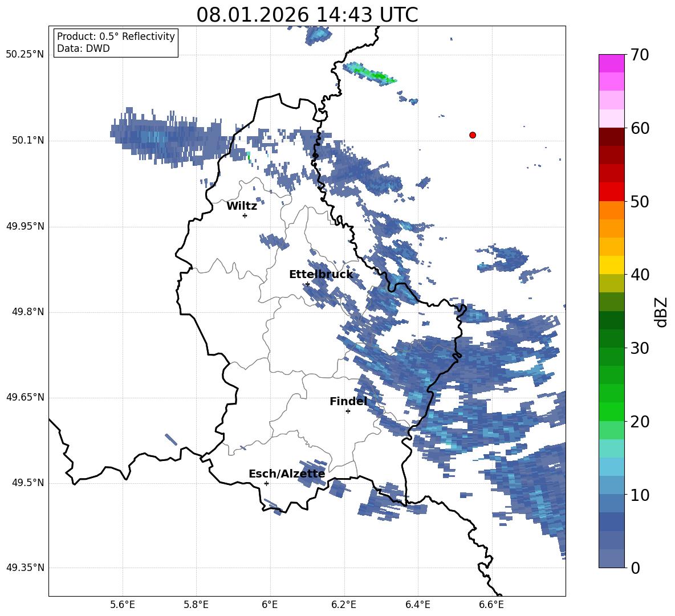675x616 pixels.
Task: Click the 49.35°N latitude label
Action: point(25,568)
